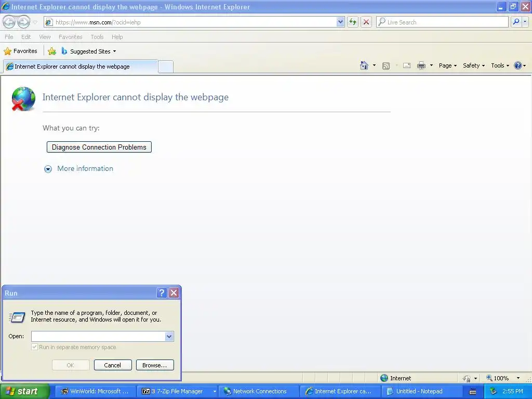Viewport: 532px width, 399px height.
Task: Expand the address bar history dropdown
Action: click(340, 22)
